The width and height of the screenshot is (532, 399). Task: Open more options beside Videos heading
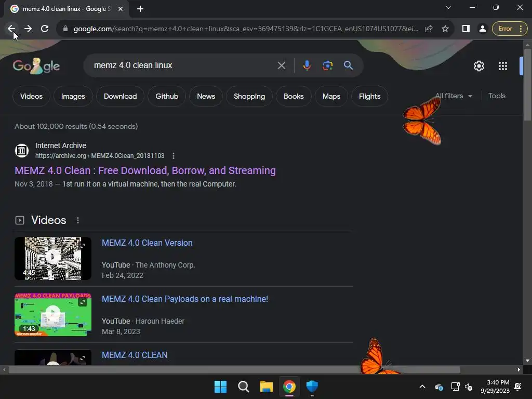tap(78, 220)
